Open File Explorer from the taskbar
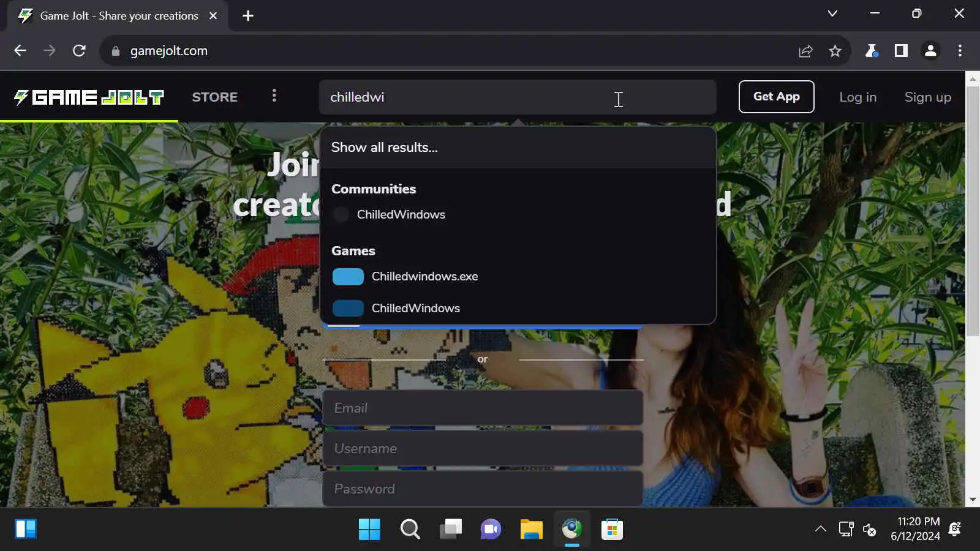 coord(531,529)
